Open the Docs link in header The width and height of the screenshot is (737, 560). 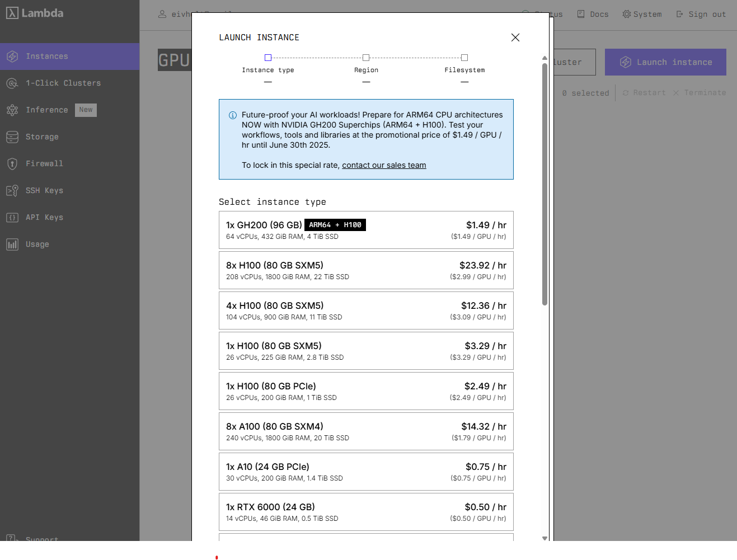point(593,14)
